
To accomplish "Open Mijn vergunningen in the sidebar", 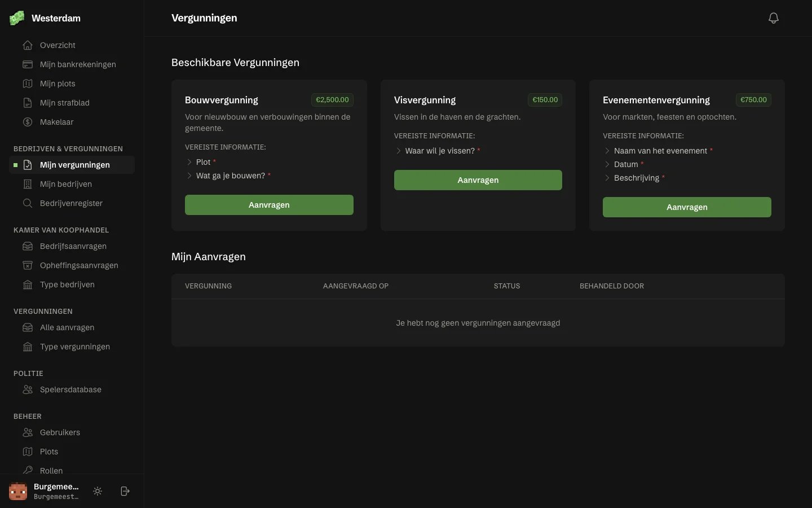I will [72, 165].
